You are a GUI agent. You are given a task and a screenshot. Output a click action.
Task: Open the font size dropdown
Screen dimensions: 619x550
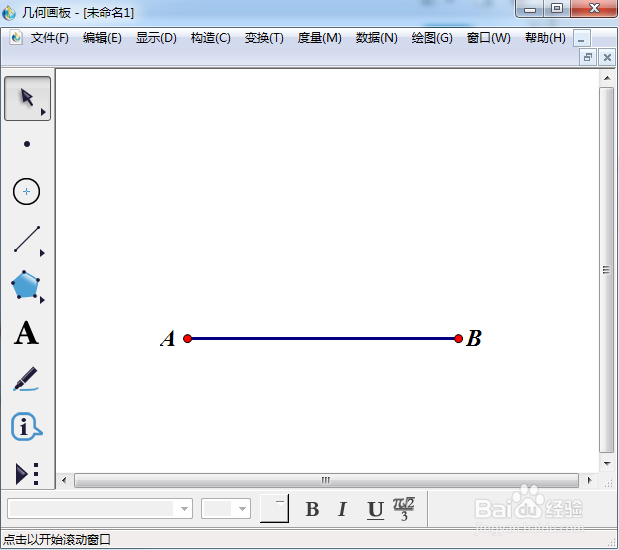coord(242,509)
